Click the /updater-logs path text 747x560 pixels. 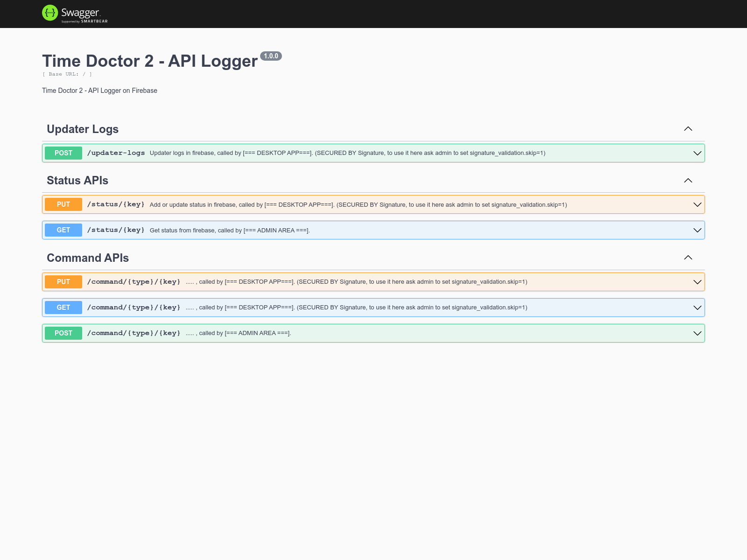[x=116, y=153]
